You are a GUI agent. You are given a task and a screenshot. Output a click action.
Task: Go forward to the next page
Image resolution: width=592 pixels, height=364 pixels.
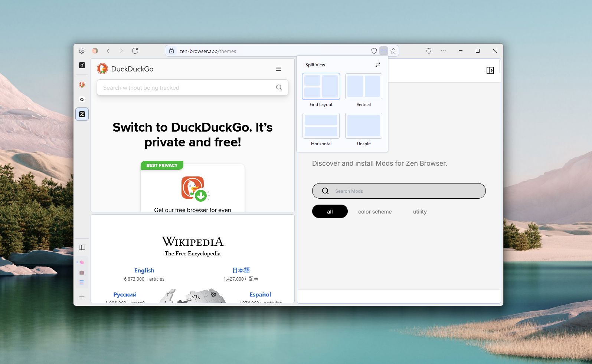[121, 51]
